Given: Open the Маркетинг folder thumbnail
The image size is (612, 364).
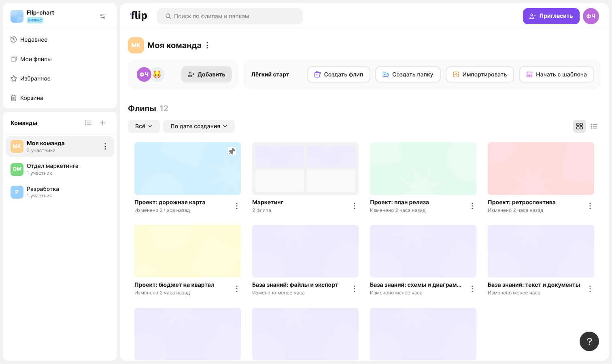Looking at the screenshot, I should 305,169.
